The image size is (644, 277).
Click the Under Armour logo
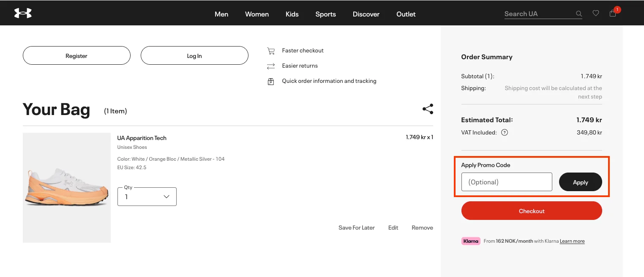pyautogui.click(x=23, y=13)
